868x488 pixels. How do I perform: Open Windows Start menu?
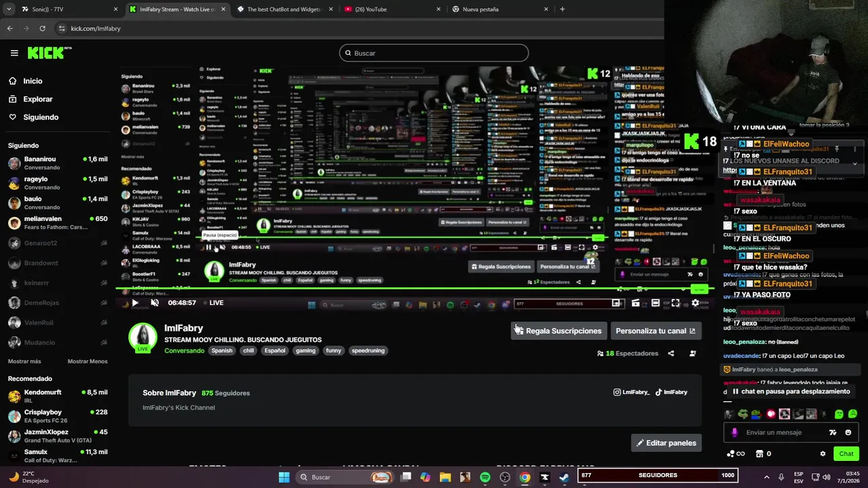(x=284, y=477)
